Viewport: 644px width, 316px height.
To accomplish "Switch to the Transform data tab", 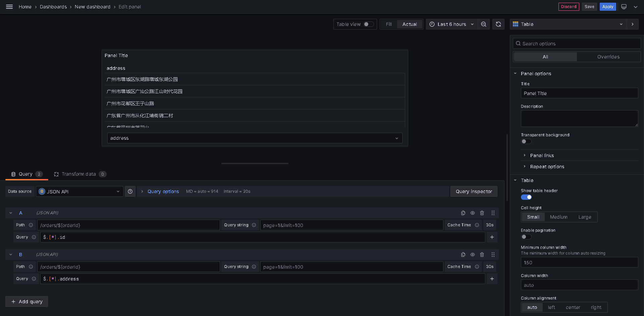I will tap(80, 174).
